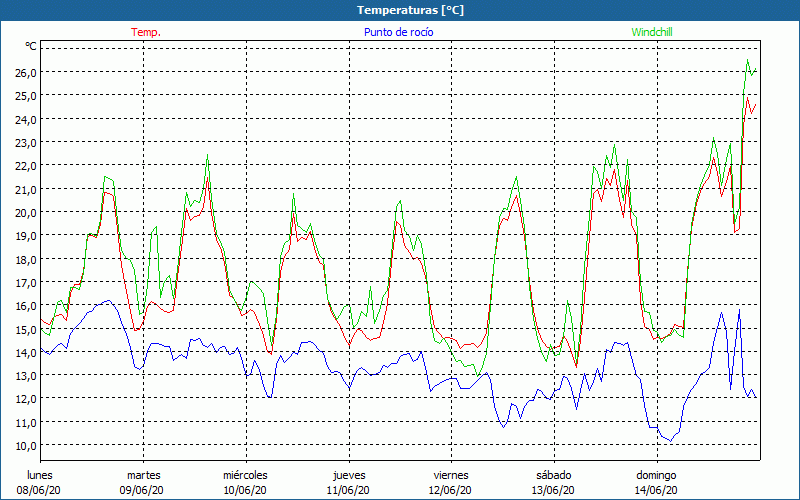
Task: Click the 'lunes' day label
Action: tap(40, 475)
